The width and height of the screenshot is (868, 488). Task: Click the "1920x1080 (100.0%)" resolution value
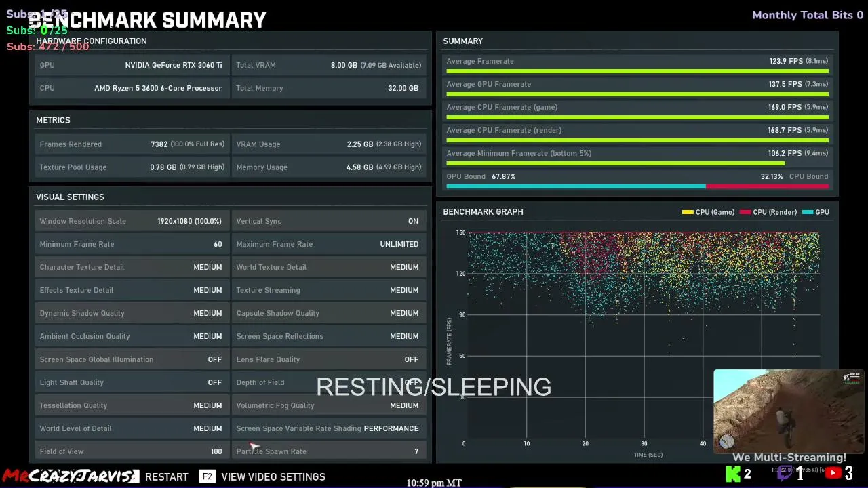pyautogui.click(x=189, y=221)
